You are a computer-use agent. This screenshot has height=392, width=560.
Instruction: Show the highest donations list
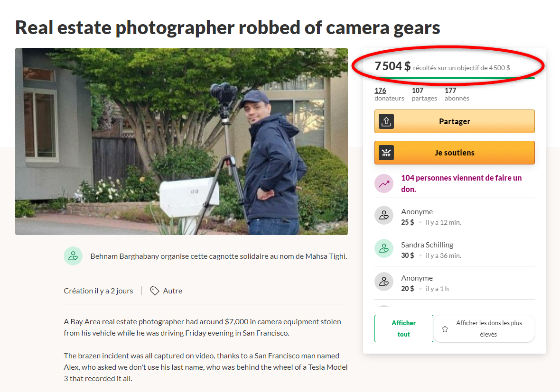click(488, 328)
